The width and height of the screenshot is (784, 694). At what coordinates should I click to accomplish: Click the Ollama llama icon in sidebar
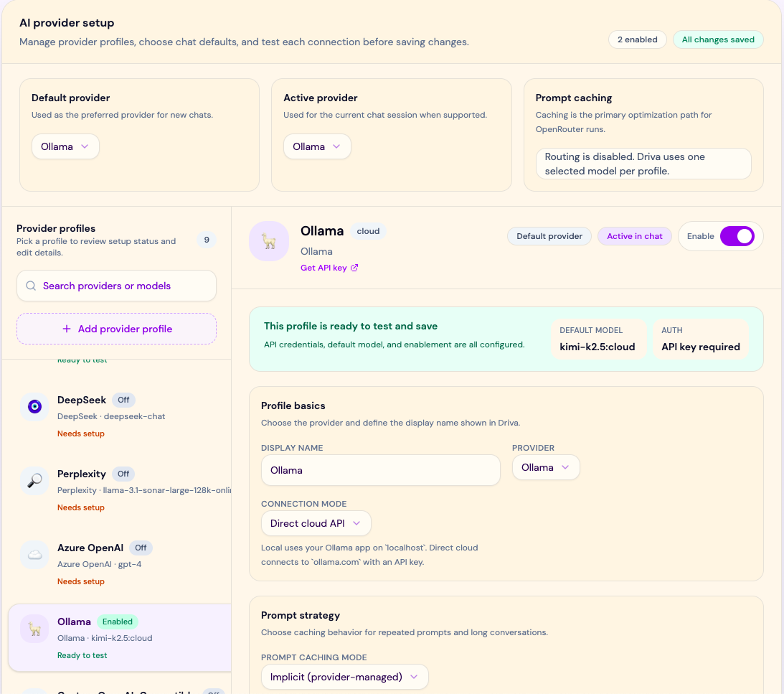34,629
